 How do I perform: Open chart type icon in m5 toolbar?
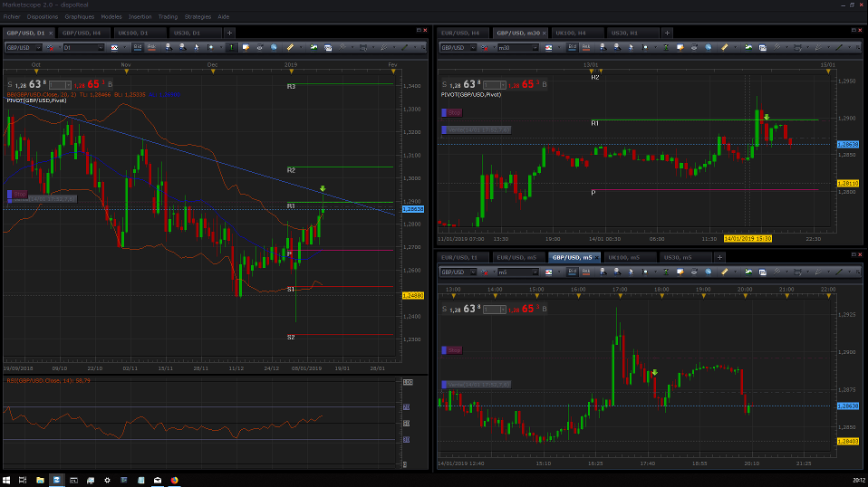point(548,272)
